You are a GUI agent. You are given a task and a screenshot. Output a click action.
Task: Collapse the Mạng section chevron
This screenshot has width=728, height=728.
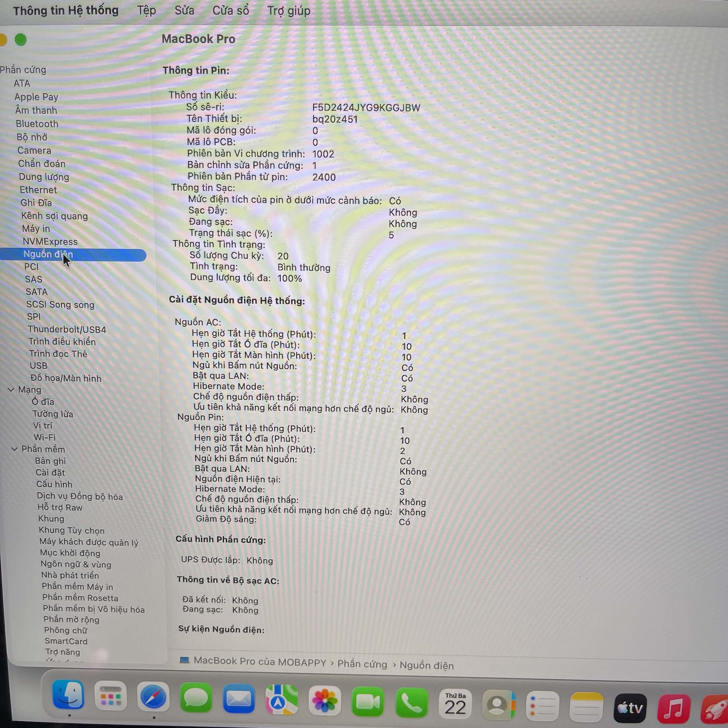[x=11, y=390]
